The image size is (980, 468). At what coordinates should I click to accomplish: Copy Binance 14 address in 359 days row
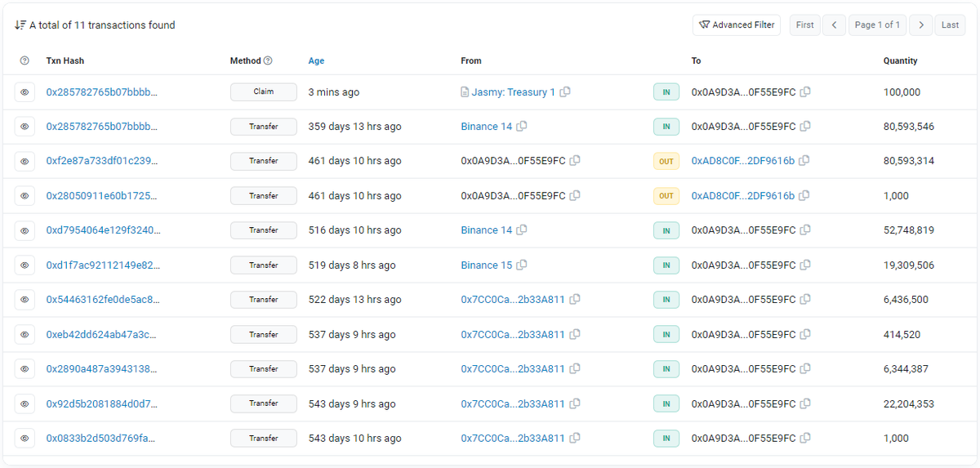(522, 127)
